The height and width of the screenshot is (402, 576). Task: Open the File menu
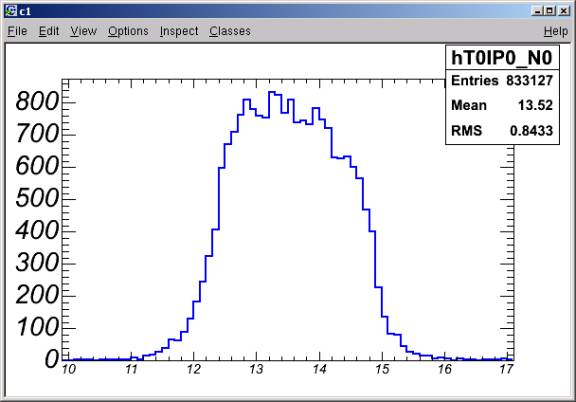tap(17, 31)
